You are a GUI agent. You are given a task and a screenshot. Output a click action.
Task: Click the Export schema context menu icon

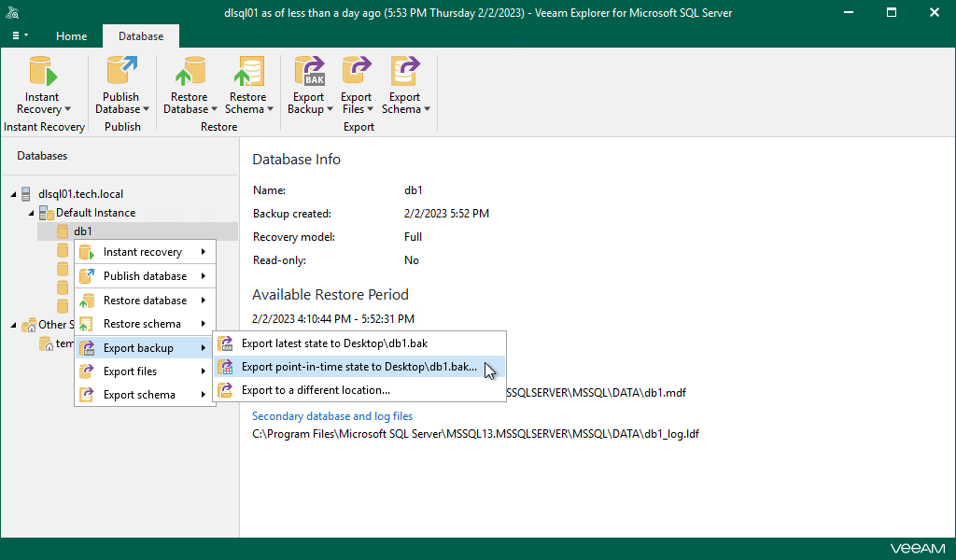87,394
